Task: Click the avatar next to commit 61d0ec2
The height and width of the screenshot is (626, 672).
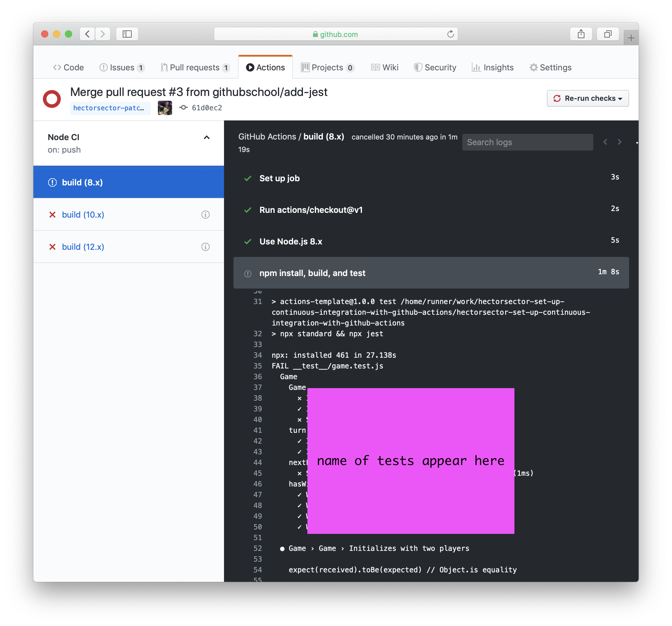Action: click(165, 108)
